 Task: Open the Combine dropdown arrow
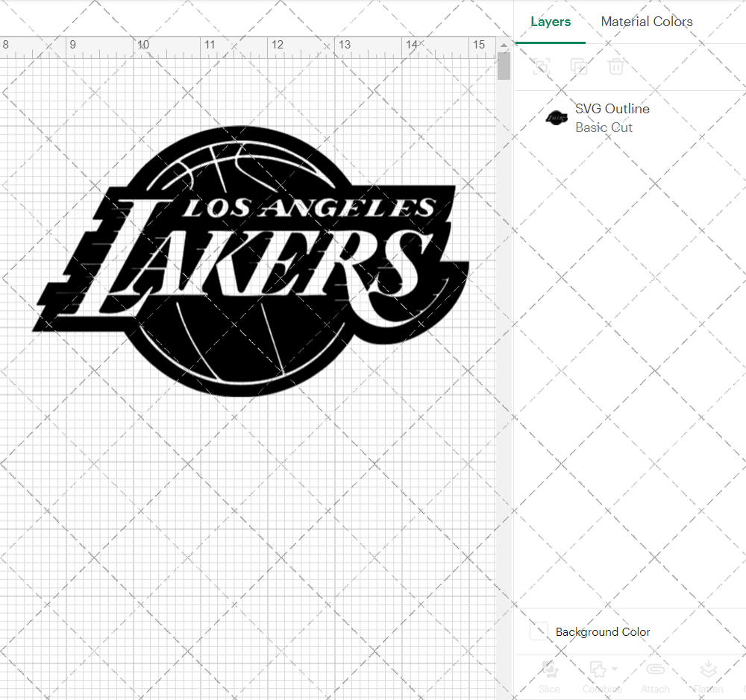click(x=615, y=669)
